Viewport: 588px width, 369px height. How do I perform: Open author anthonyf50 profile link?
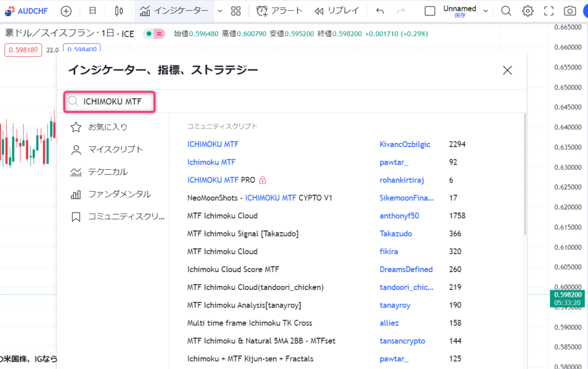click(x=399, y=216)
